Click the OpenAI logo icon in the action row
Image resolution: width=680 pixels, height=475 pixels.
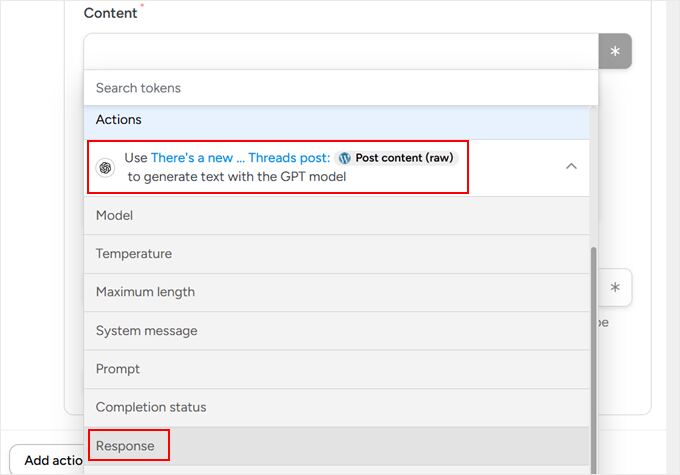click(x=105, y=167)
